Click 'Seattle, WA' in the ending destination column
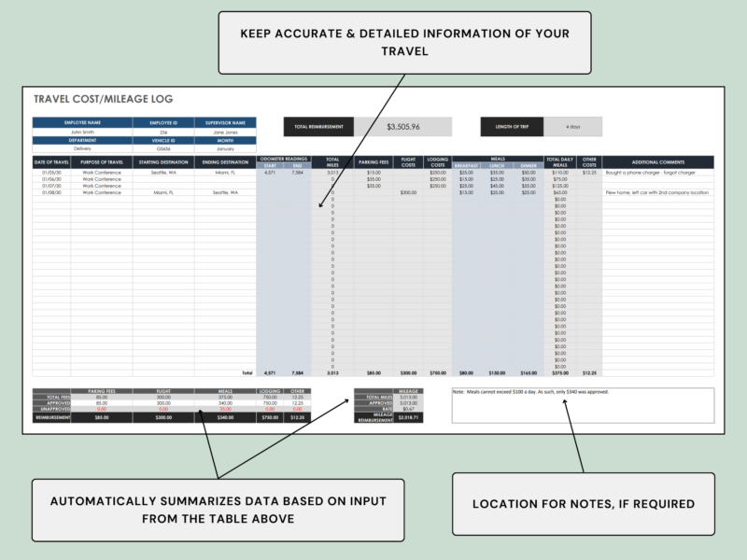This screenshot has height=560, width=747. pos(225,192)
